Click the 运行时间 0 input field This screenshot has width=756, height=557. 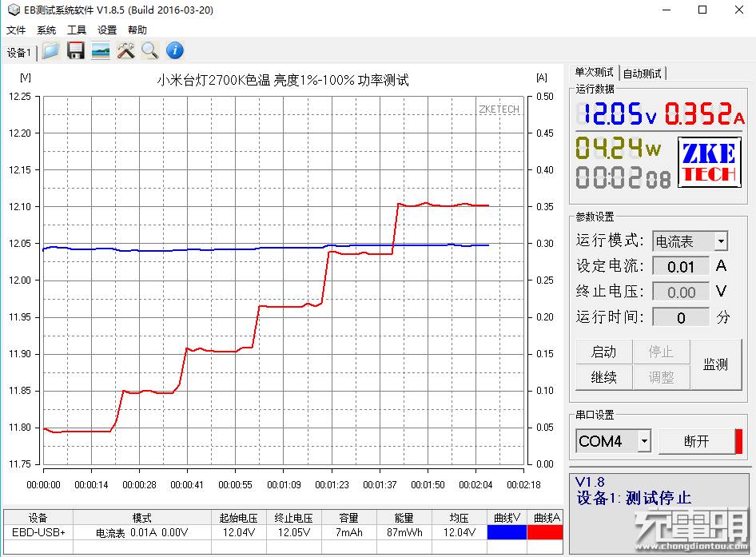pos(681,317)
